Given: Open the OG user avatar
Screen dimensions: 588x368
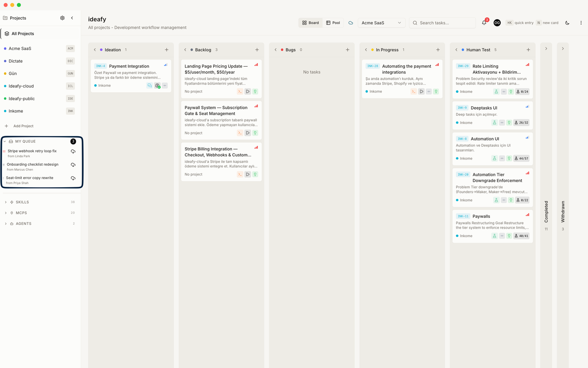Looking at the screenshot, I should [497, 23].
